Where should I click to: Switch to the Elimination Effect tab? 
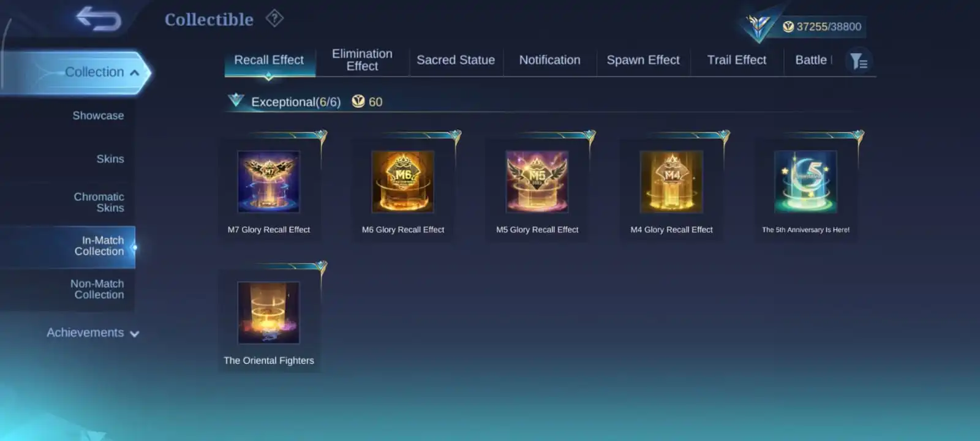click(x=362, y=60)
